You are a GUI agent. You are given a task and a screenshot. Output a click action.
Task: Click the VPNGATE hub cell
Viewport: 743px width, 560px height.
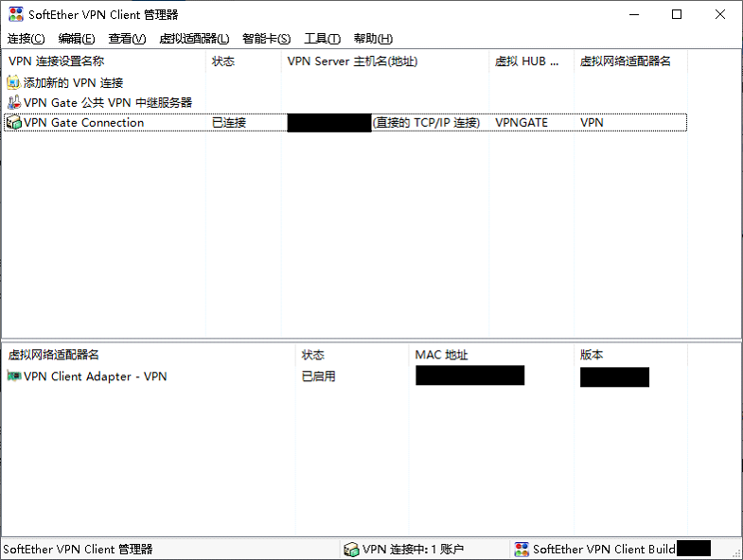[x=522, y=122]
